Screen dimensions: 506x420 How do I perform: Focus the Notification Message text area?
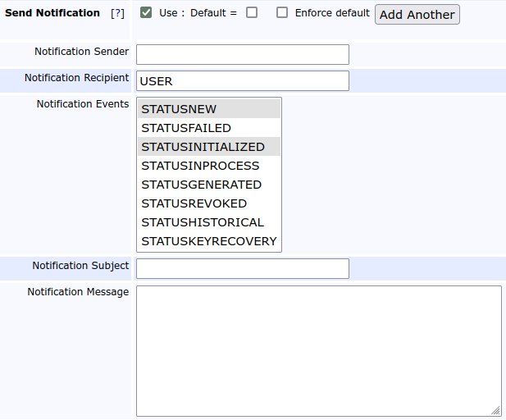click(x=318, y=350)
